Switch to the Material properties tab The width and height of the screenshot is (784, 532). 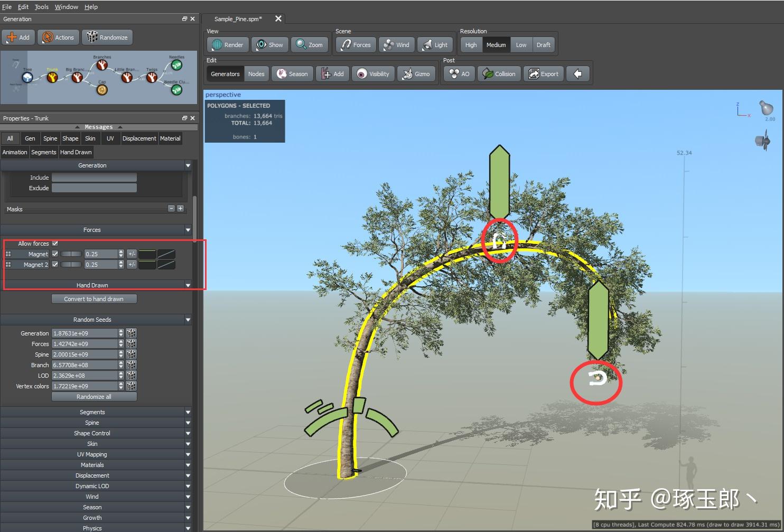(x=170, y=138)
